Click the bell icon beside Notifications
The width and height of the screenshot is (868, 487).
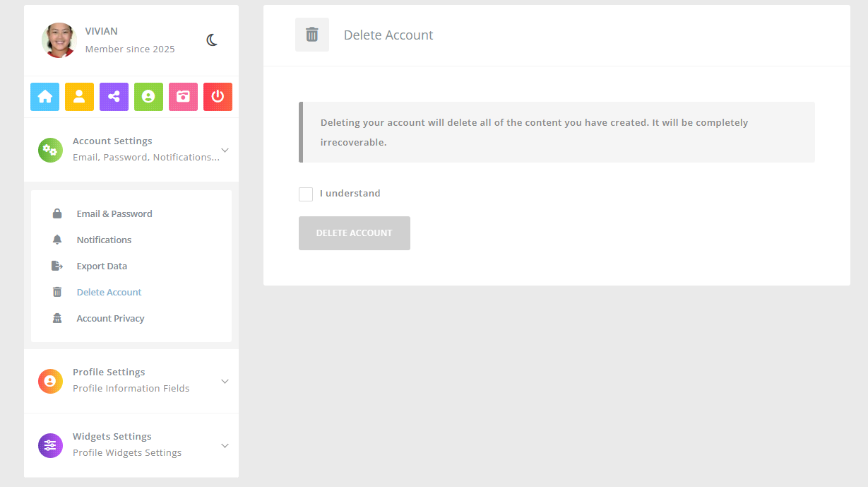tap(57, 240)
